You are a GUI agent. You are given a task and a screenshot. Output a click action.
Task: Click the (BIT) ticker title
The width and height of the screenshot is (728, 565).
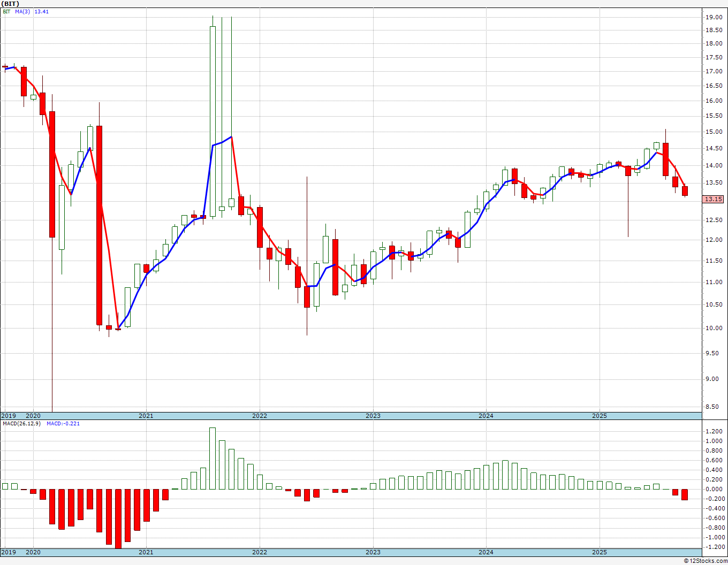pos(10,4)
